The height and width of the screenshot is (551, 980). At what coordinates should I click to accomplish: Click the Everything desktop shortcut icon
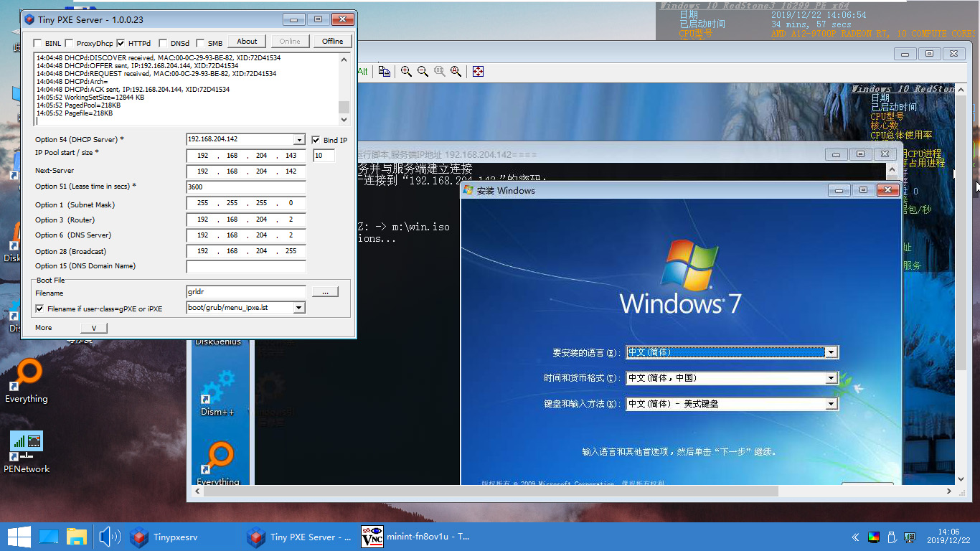pyautogui.click(x=27, y=381)
